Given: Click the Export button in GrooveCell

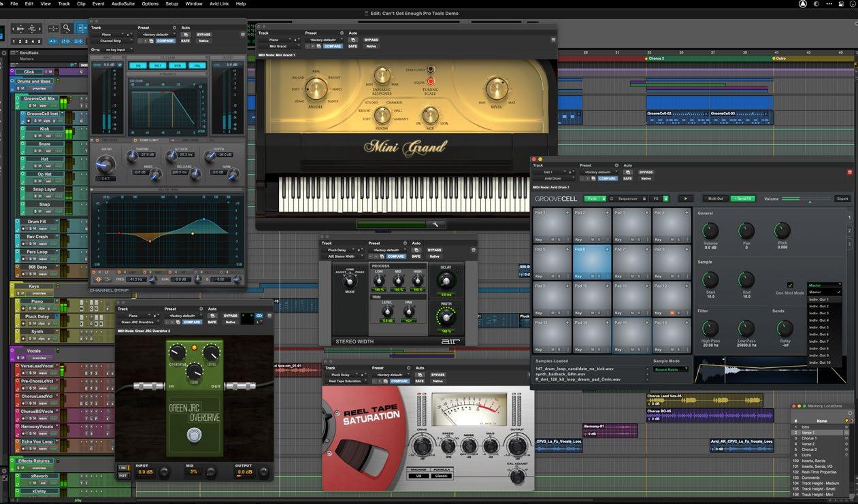Looking at the screenshot, I should coord(842,199).
